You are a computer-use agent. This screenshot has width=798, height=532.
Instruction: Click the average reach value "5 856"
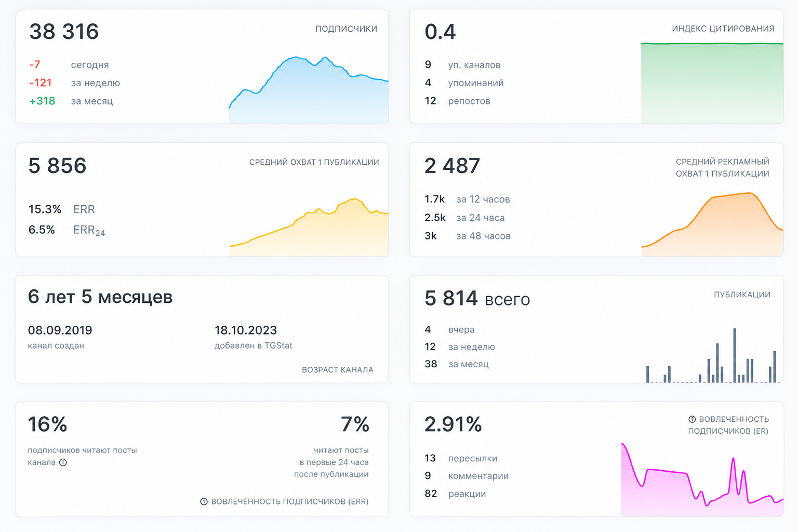pos(58,166)
